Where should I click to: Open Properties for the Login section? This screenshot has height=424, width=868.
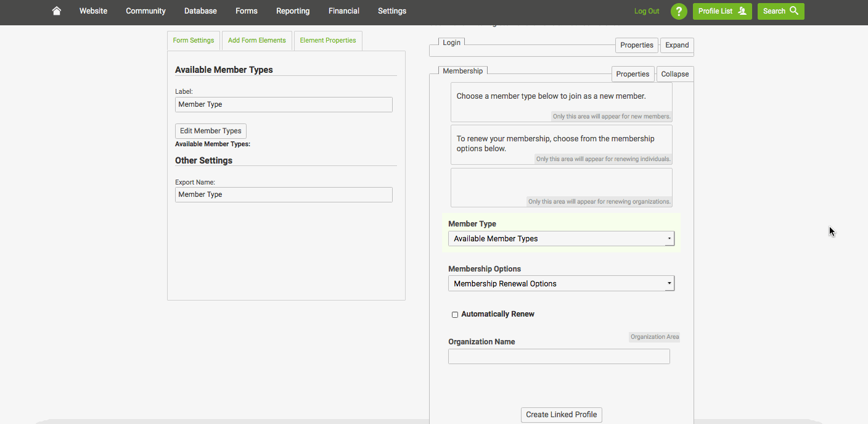click(x=637, y=45)
